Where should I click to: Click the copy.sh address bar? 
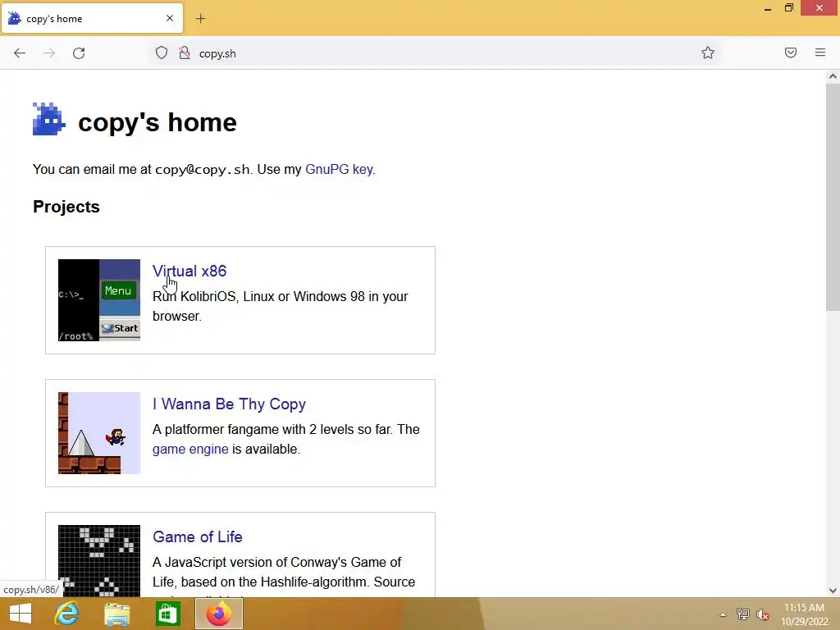point(436,53)
